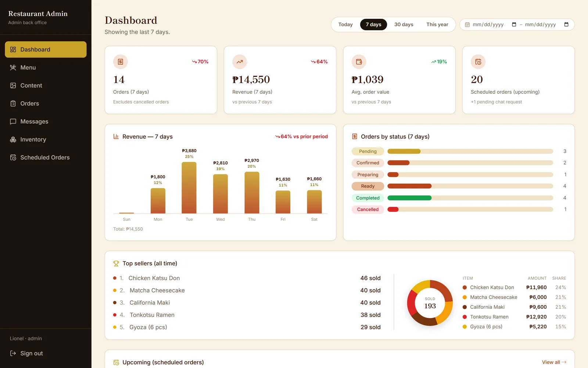The height and width of the screenshot is (368, 588).
Task: Click the donut chart showing 193 sold
Action: (x=430, y=303)
